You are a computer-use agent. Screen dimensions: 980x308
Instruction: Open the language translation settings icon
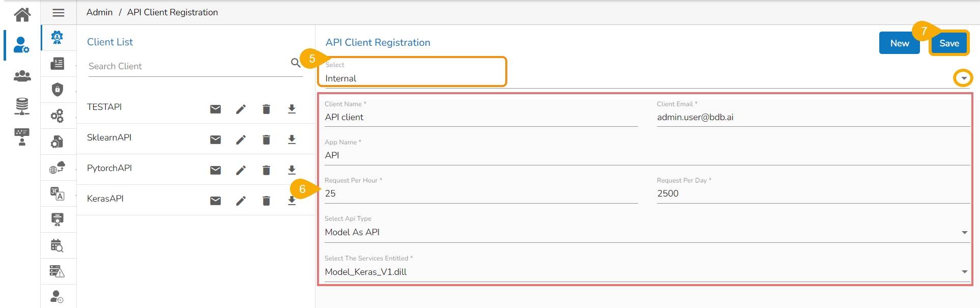pos(57,193)
